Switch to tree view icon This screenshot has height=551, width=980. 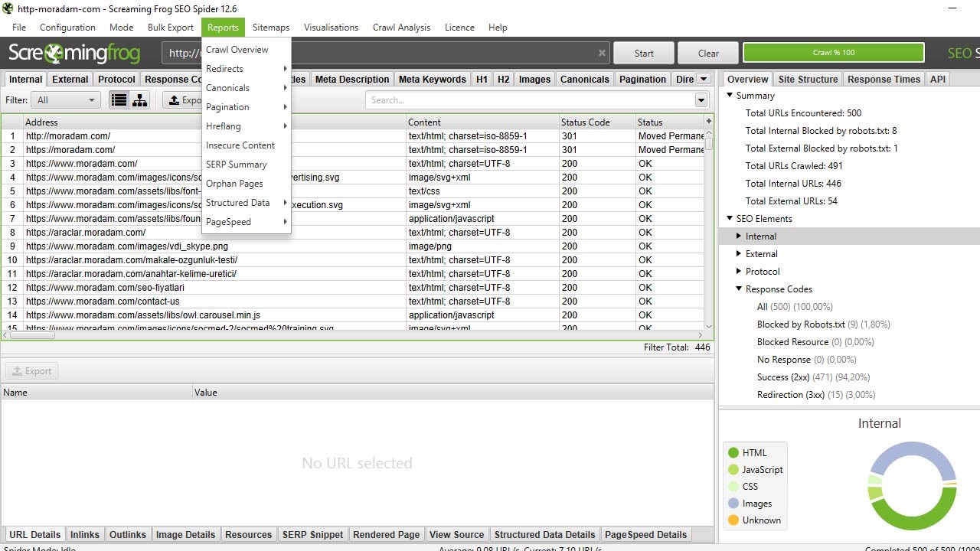pos(139,100)
